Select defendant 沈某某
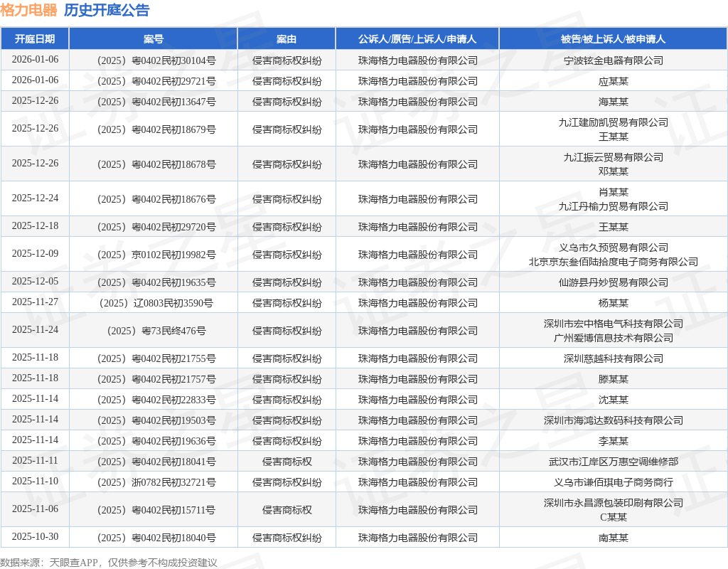 [x=614, y=400]
